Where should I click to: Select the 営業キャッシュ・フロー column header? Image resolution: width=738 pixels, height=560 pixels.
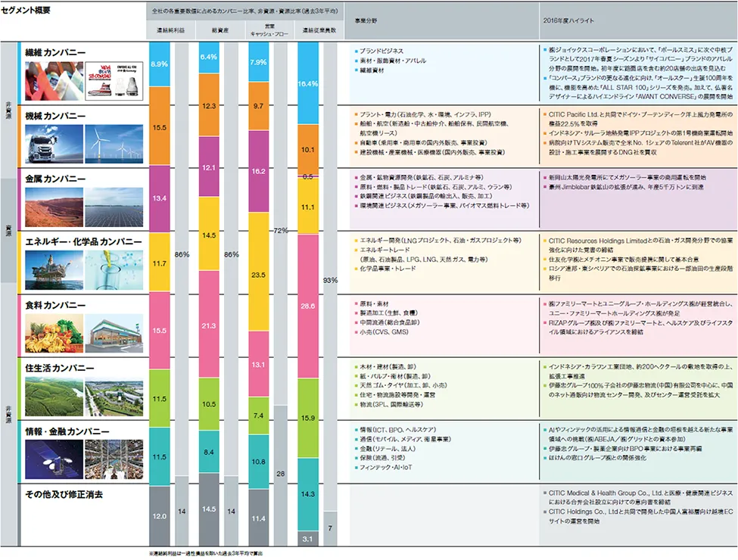[x=269, y=30]
